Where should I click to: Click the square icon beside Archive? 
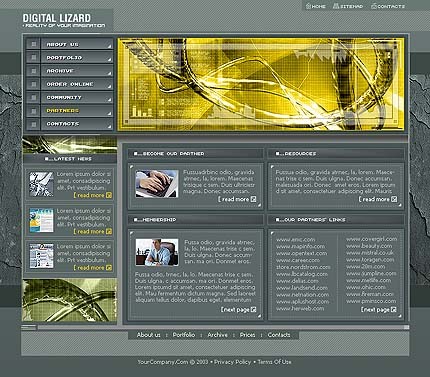pyautogui.click(x=33, y=71)
